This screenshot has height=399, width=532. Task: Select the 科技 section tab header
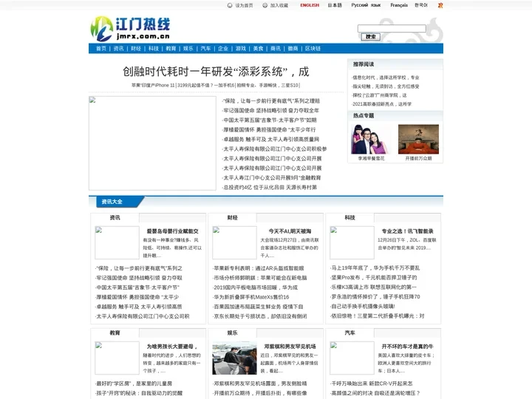(349, 218)
